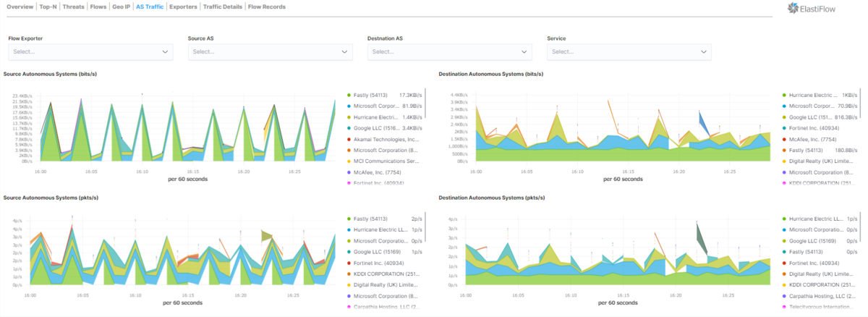
Task: Click the Source pkts/s legend scrollbar
Action: click(x=425, y=227)
